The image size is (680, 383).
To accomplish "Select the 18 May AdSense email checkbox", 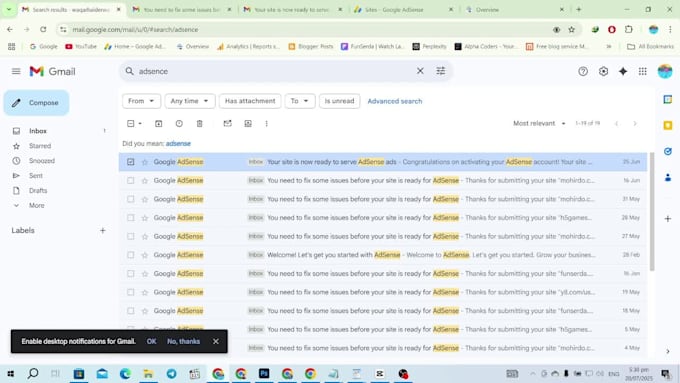I will [x=131, y=311].
